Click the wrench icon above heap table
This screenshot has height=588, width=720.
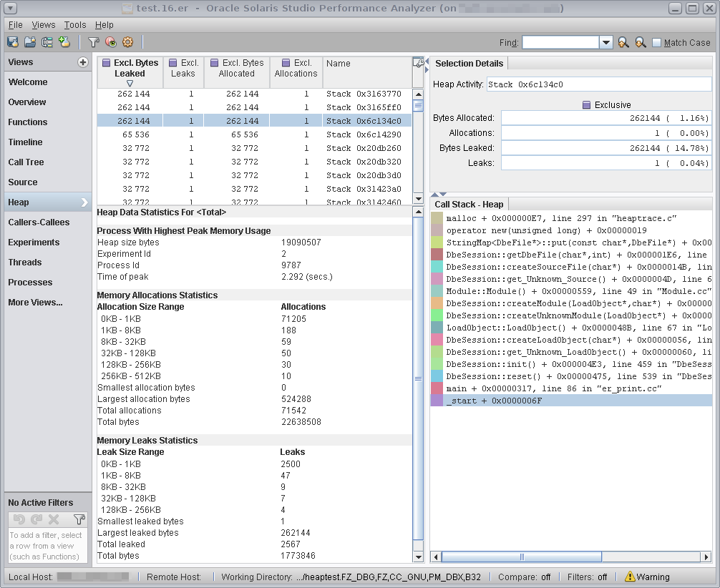coord(418,63)
